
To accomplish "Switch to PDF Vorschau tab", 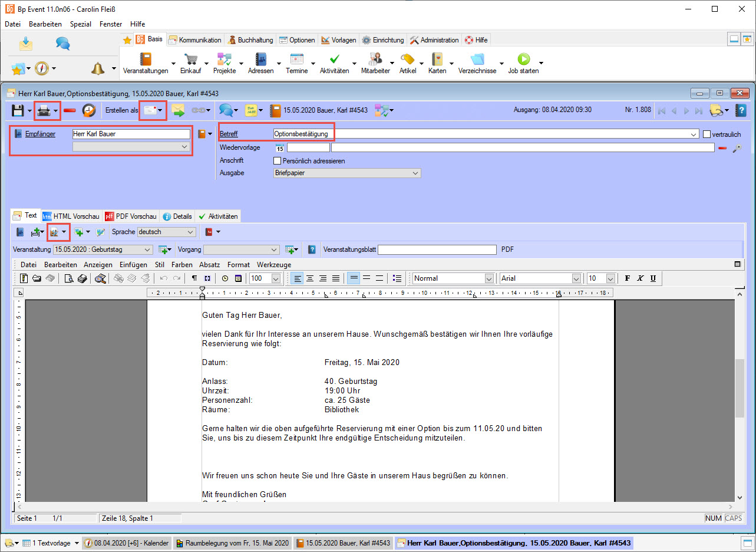I will click(x=131, y=216).
